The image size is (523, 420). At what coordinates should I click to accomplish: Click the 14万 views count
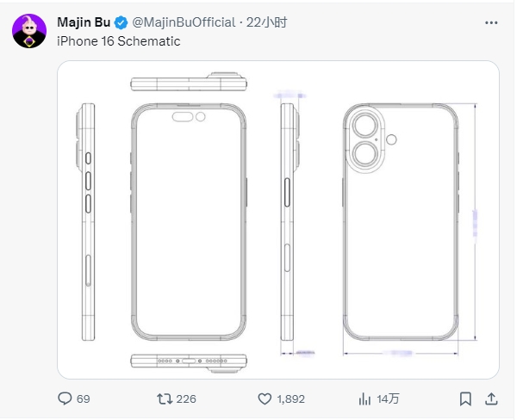tap(389, 398)
